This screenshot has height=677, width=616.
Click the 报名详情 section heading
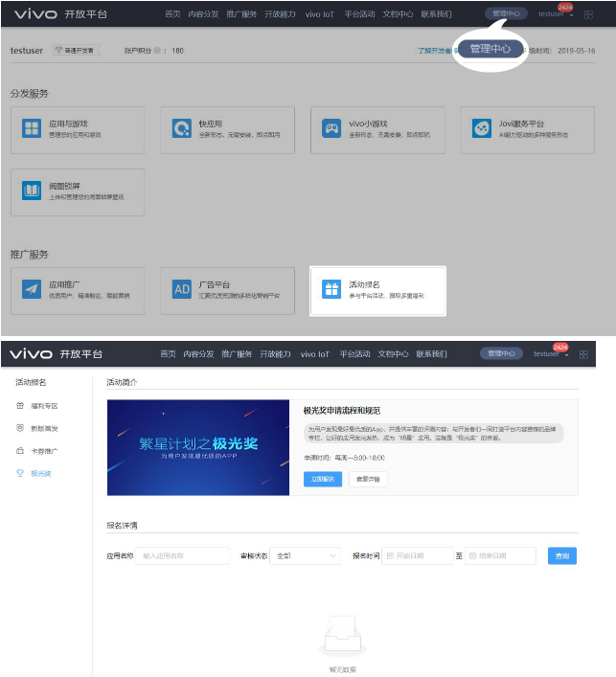[x=122, y=526]
